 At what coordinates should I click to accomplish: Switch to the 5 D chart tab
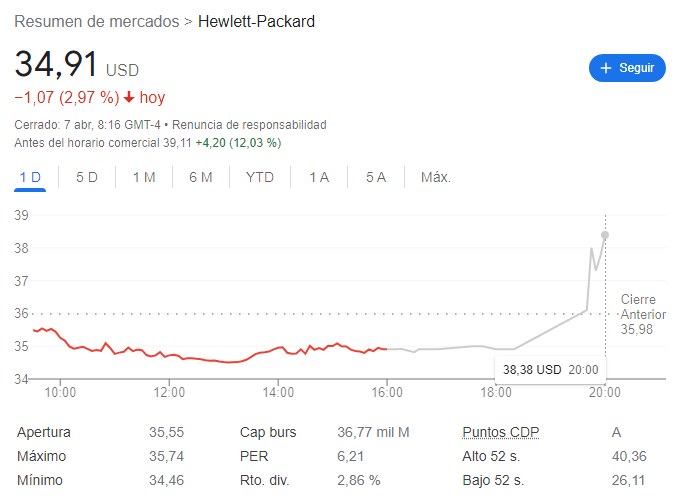point(87,177)
